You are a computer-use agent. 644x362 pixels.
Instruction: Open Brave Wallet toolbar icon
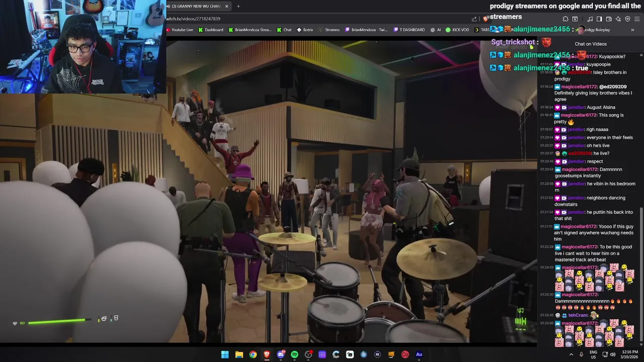pyautogui.click(x=609, y=19)
